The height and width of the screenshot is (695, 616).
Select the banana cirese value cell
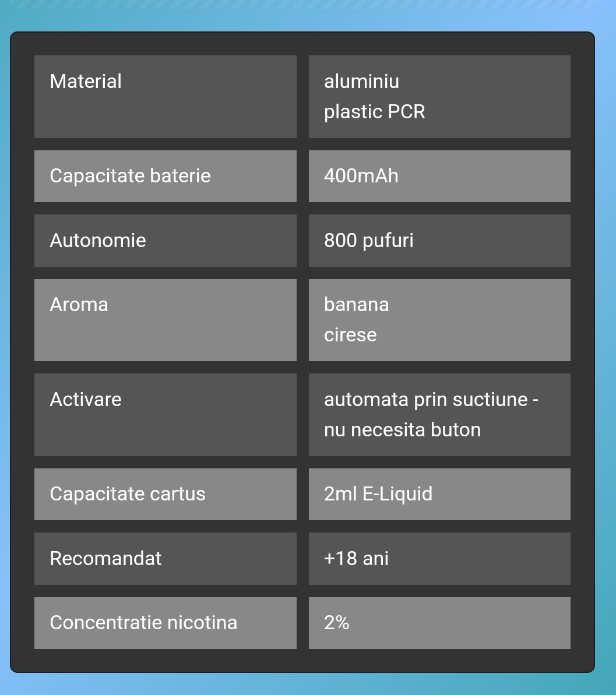click(x=439, y=320)
